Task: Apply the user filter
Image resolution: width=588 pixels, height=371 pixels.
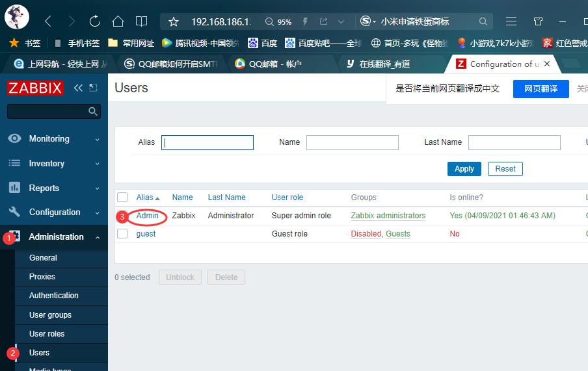Action: (464, 169)
